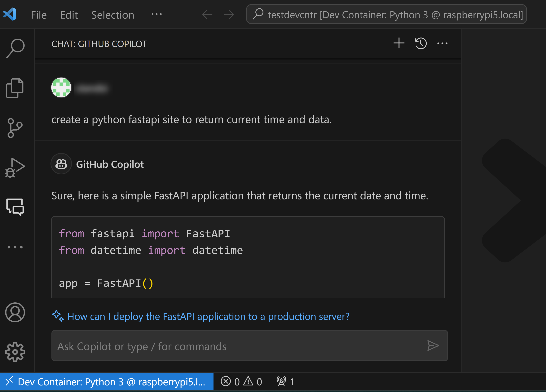Open the Run and Debug view

(15, 168)
